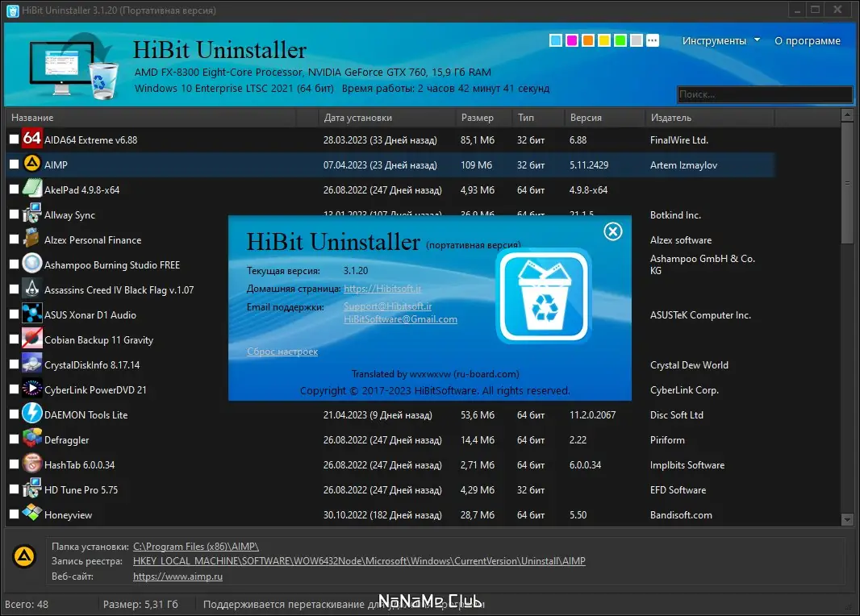Viewport: 860px width, 616px height.
Task: Click the list scrollbar down arrow
Action: 847,519
